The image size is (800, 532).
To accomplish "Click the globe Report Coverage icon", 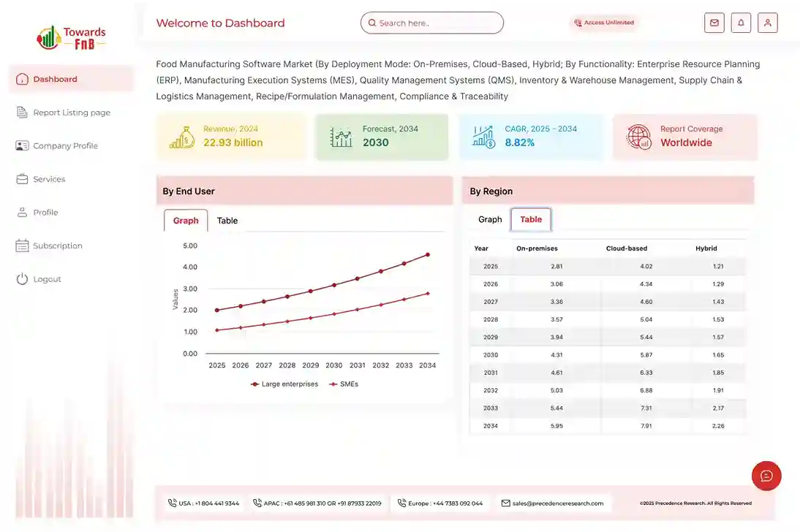I will pos(638,137).
